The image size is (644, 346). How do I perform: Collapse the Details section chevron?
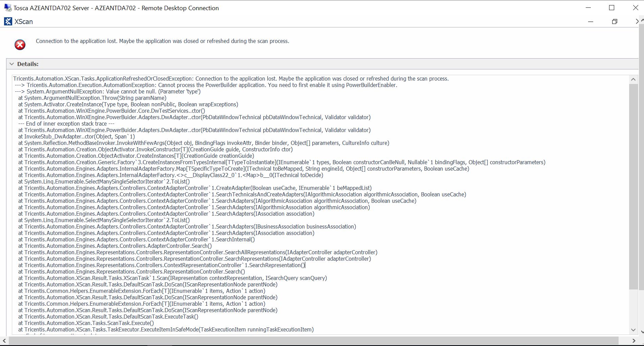click(12, 64)
